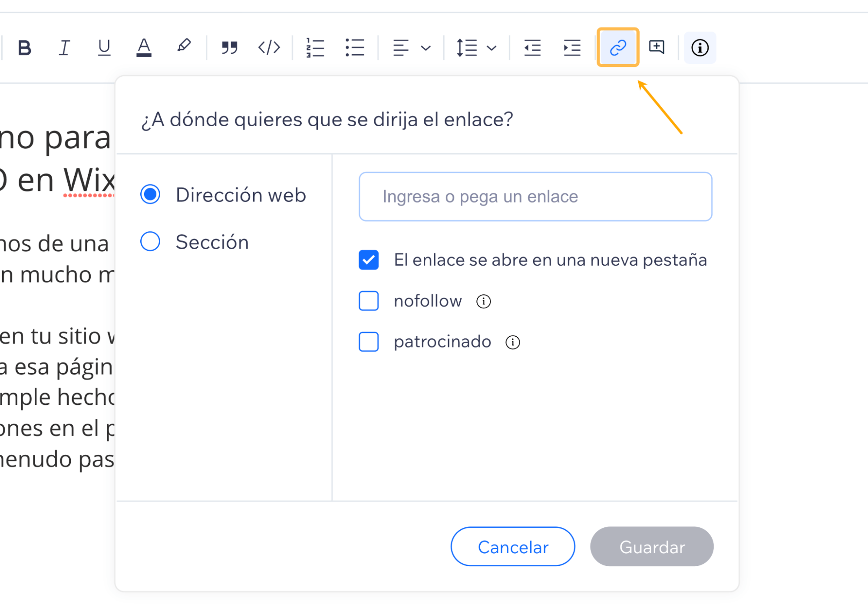868x611 pixels.
Task: Insert a blockquote
Action: click(229, 48)
